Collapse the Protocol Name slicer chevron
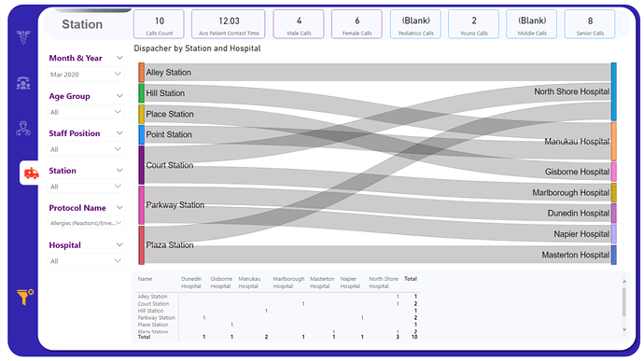 point(119,207)
